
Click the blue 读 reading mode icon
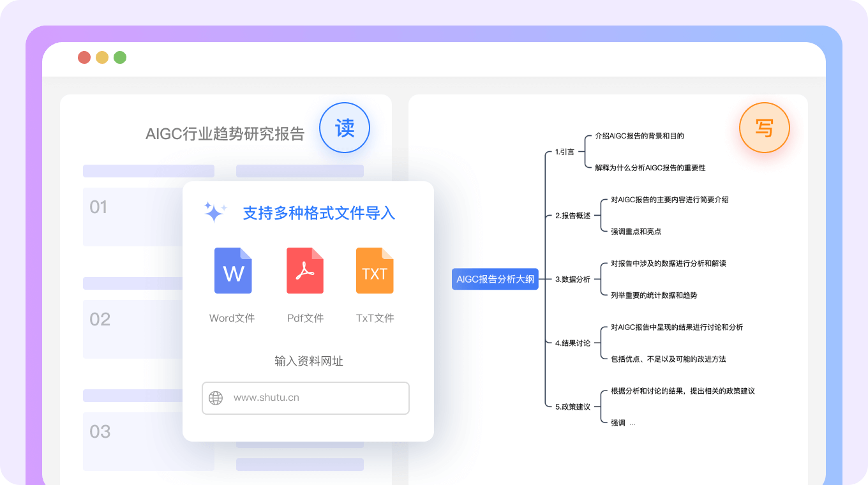click(x=345, y=128)
